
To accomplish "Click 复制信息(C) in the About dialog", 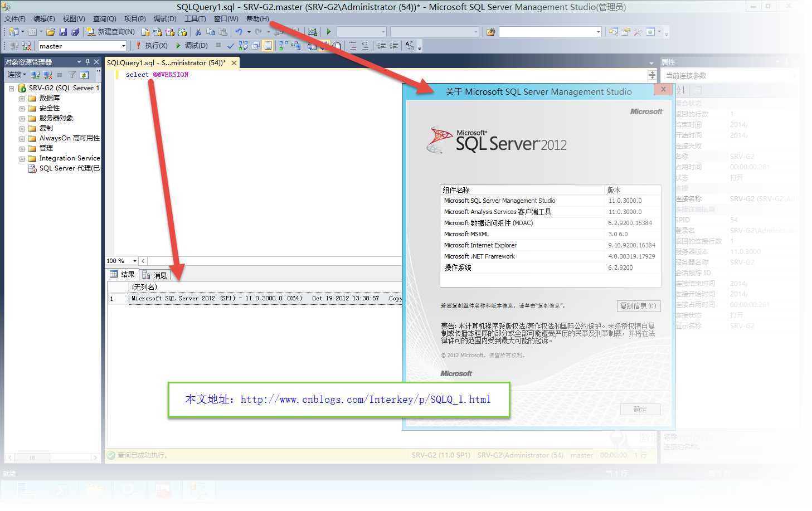I will click(x=638, y=306).
